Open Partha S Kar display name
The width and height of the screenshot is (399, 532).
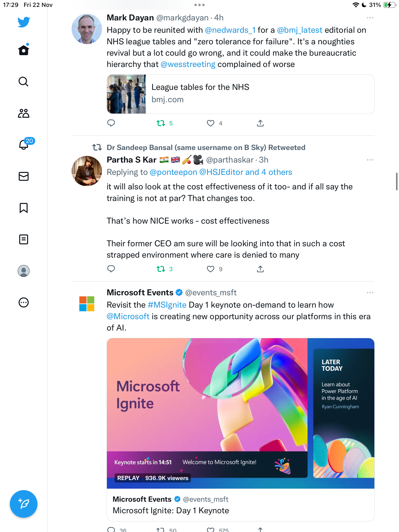coord(132,160)
